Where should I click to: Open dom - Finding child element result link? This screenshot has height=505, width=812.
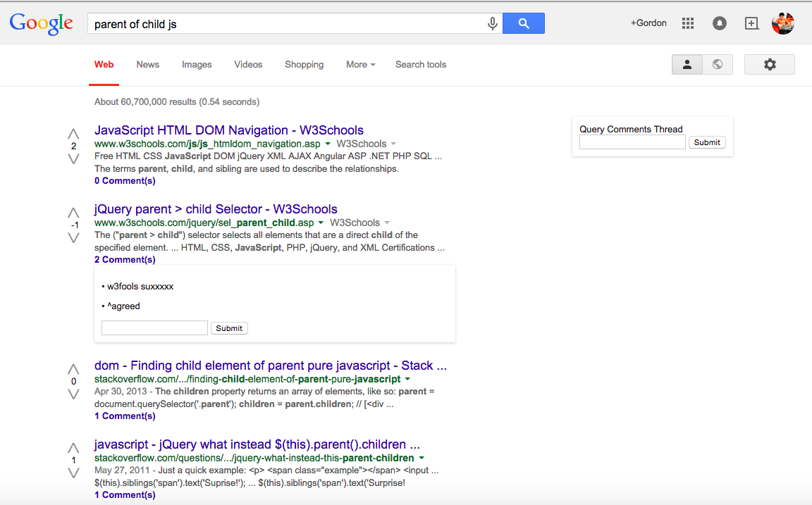[x=271, y=366]
